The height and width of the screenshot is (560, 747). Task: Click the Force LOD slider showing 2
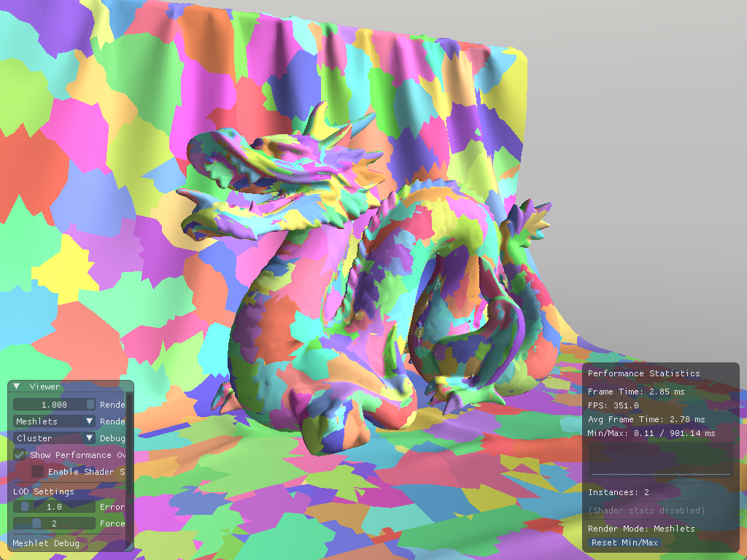pyautogui.click(x=54, y=523)
